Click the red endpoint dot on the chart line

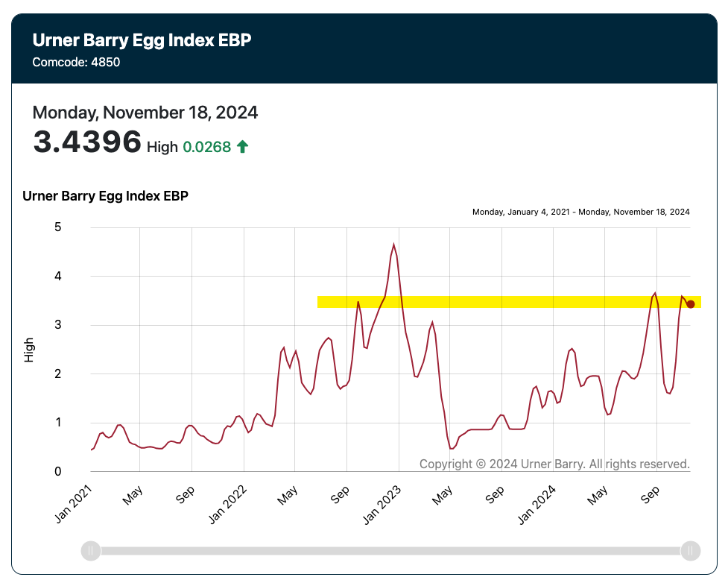[x=691, y=303]
